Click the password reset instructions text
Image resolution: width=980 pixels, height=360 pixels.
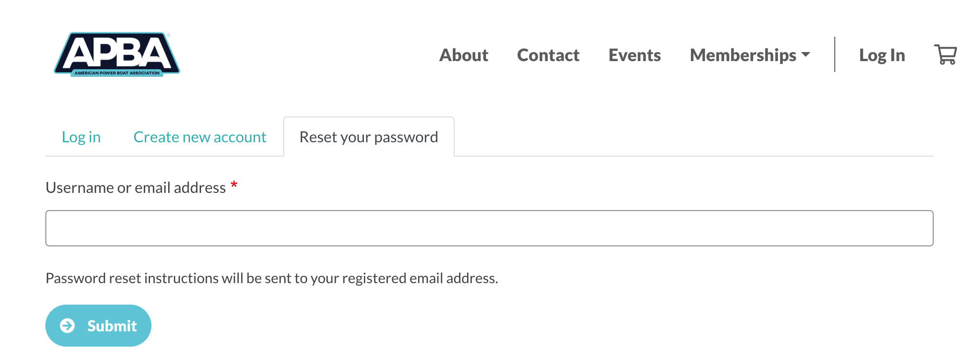pos(271,277)
